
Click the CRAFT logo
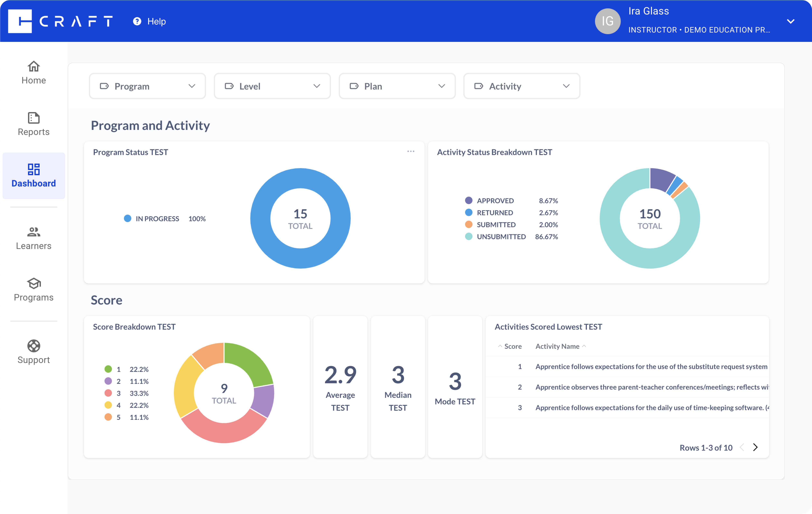pos(61,21)
